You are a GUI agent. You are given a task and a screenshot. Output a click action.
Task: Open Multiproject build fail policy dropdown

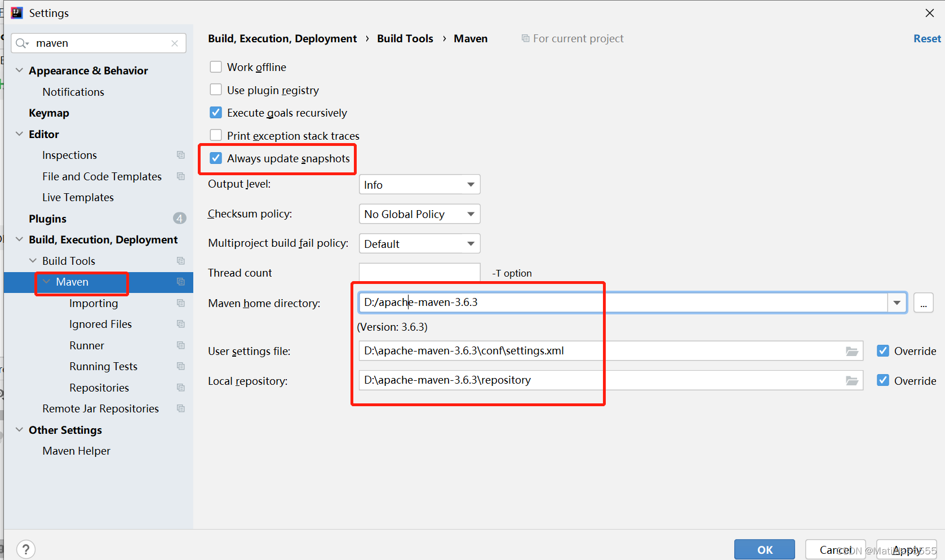pyautogui.click(x=419, y=244)
